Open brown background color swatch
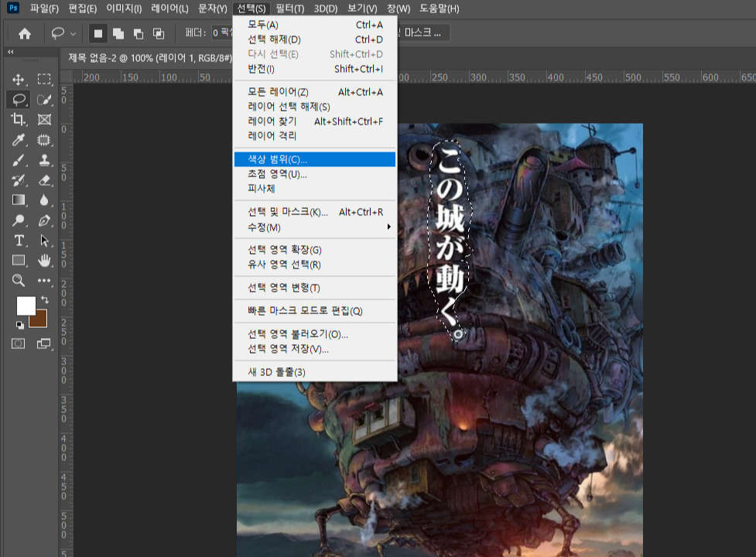The width and height of the screenshot is (756, 557). click(x=40, y=320)
